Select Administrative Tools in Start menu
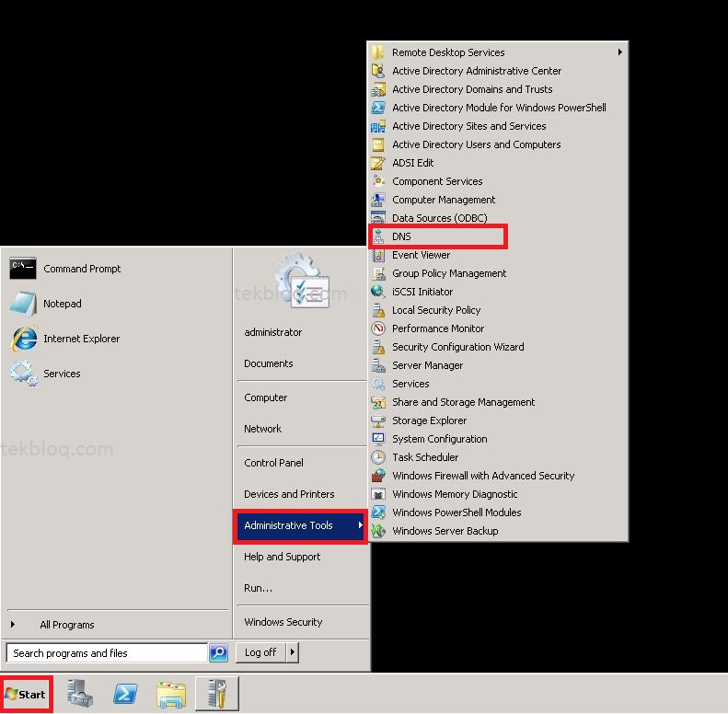Screen dimensions: 728x714 point(300,525)
